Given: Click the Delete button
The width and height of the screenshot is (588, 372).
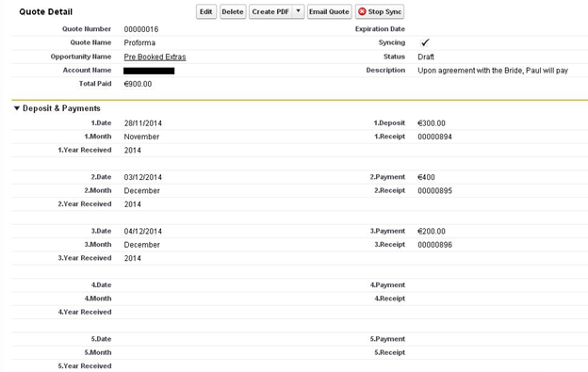Looking at the screenshot, I should [233, 11].
